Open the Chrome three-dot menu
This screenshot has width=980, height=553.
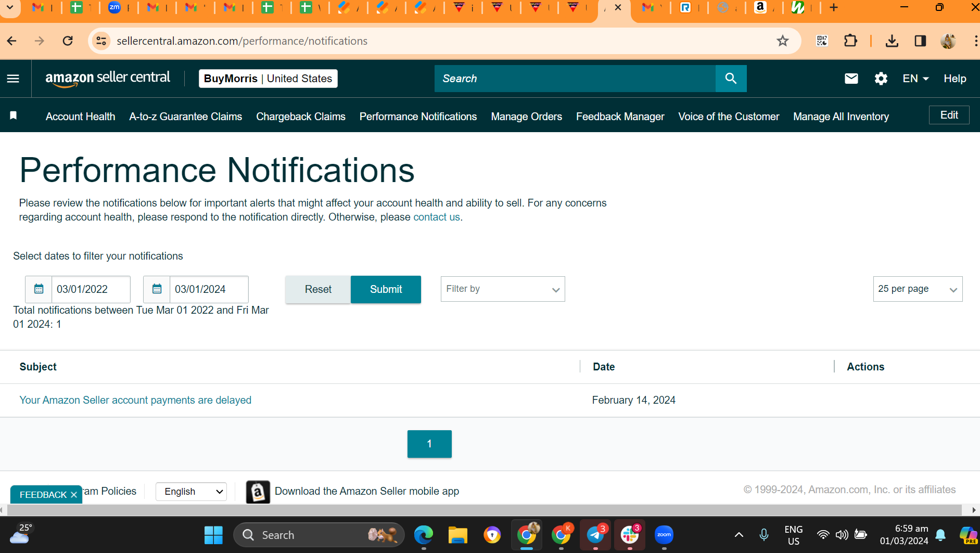pyautogui.click(x=975, y=41)
